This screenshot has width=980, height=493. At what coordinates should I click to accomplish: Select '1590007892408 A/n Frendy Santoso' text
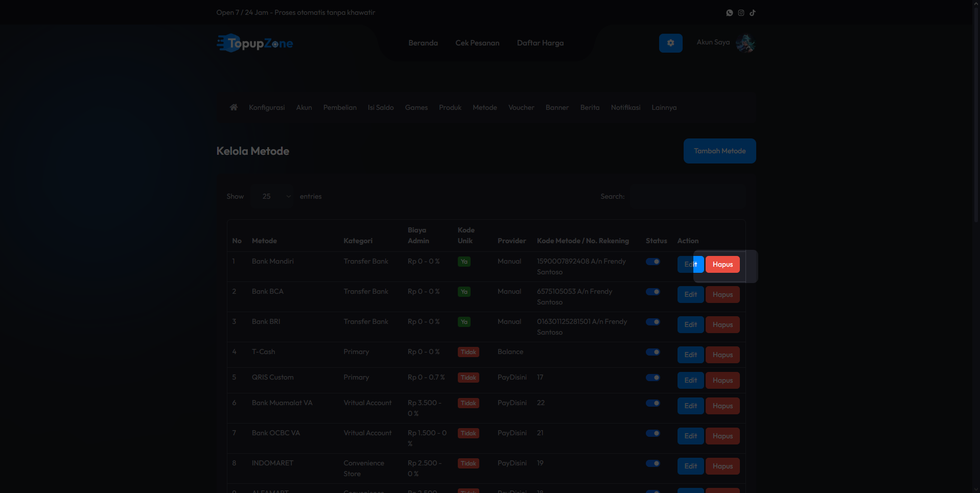coord(581,267)
